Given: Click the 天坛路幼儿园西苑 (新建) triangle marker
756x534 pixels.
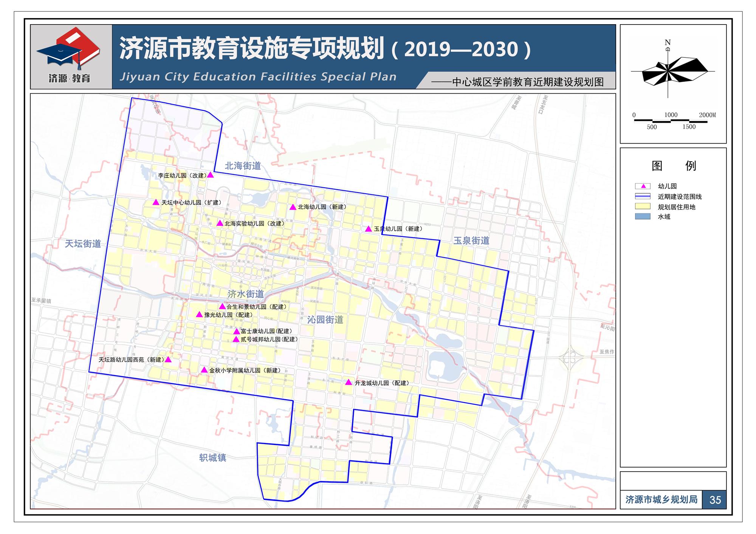Looking at the screenshot, I should (x=168, y=360).
